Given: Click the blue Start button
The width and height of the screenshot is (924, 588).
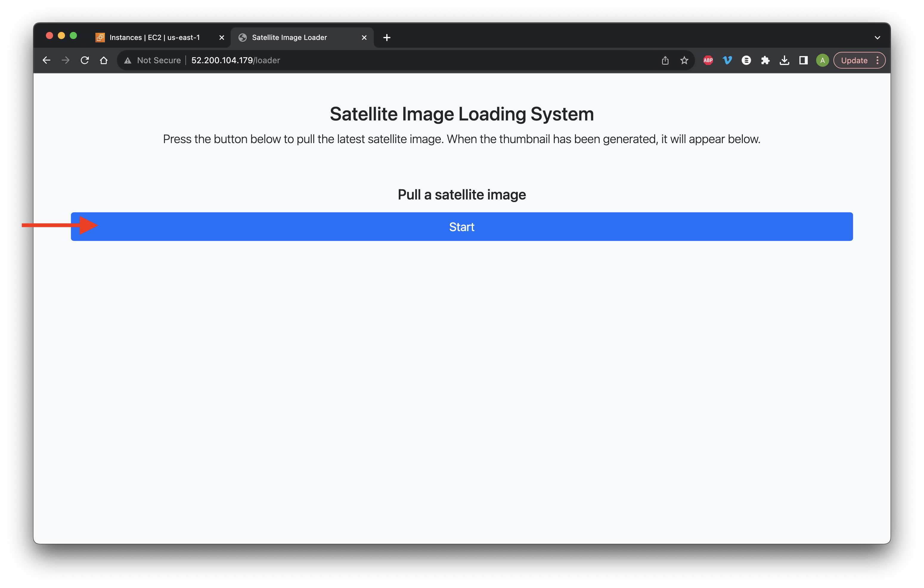Looking at the screenshot, I should click(462, 226).
